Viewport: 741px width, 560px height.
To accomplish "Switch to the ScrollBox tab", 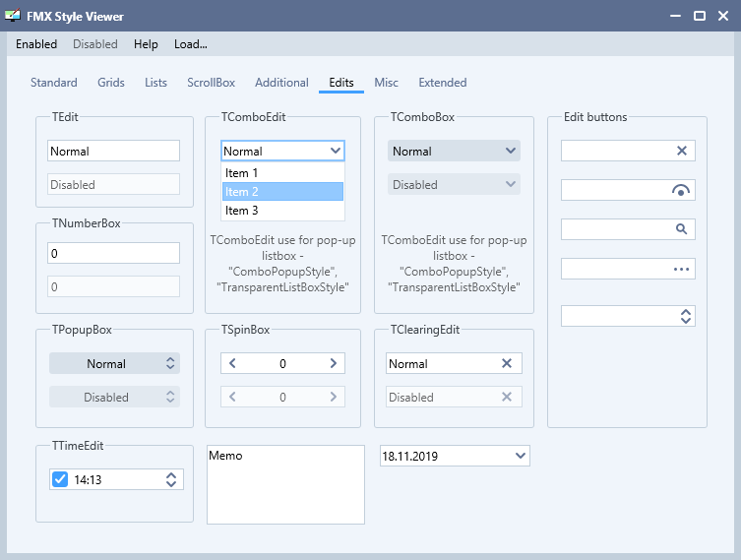I will pos(211,83).
